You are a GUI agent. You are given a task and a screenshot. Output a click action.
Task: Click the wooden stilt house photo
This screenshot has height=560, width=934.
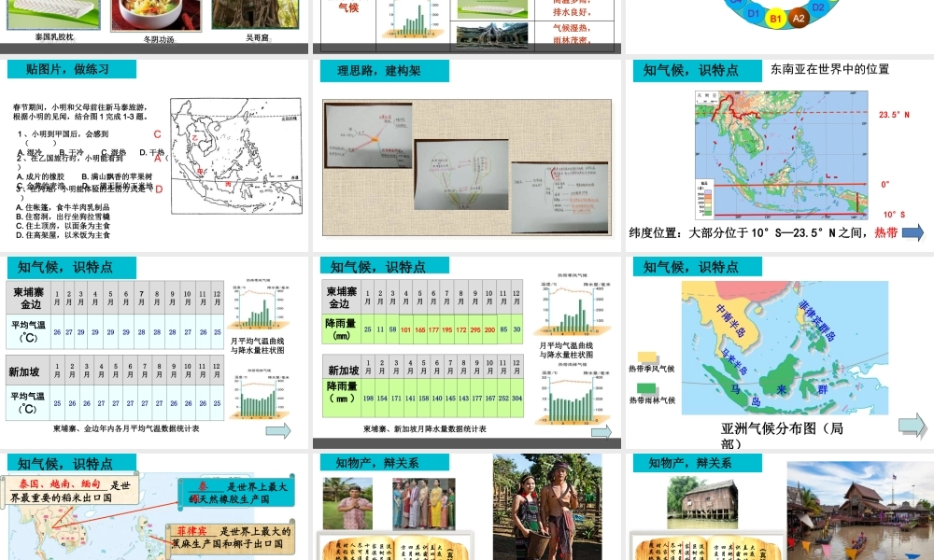coord(703,503)
